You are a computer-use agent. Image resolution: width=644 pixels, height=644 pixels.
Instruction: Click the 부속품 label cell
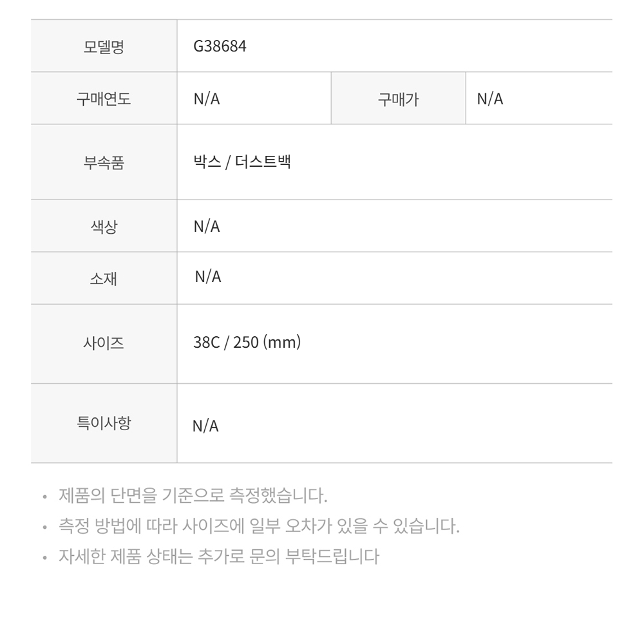(x=104, y=162)
